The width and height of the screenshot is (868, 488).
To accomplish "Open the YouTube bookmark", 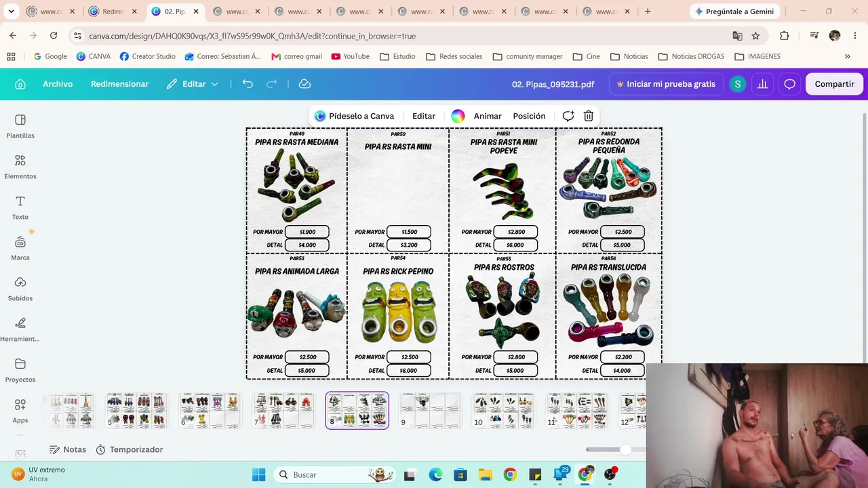I will [351, 56].
